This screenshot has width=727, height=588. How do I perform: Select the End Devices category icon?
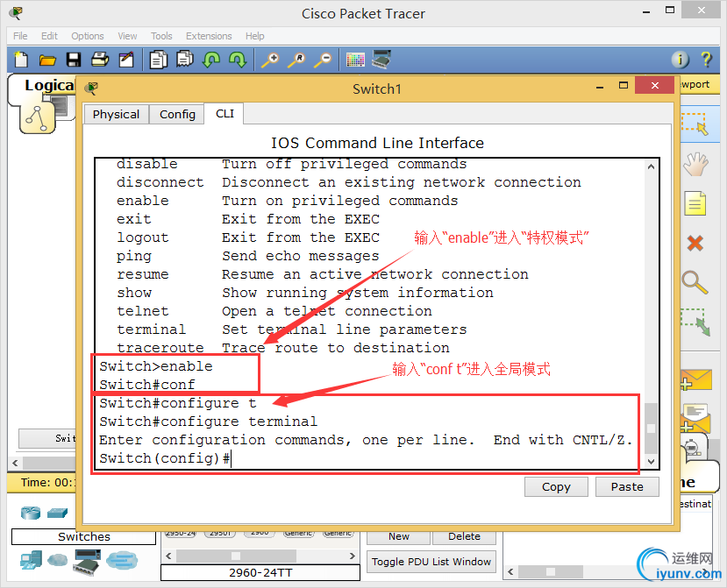point(31,560)
